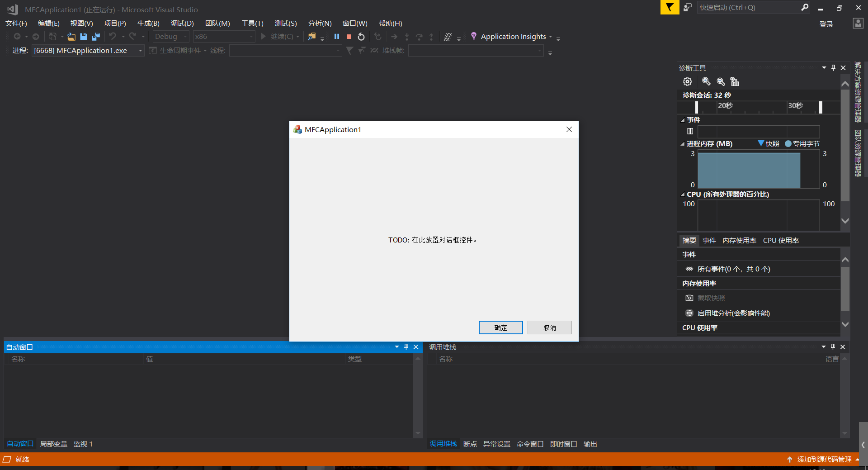This screenshot has width=868, height=470.
Task: Click 所有事件(0 个，共 0 个) link
Action: [734, 269]
